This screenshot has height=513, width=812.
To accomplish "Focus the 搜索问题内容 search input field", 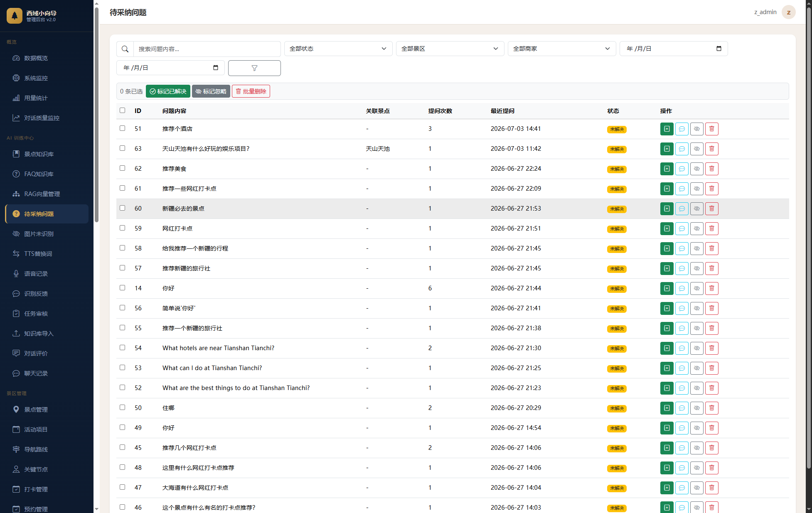I will click(x=207, y=49).
